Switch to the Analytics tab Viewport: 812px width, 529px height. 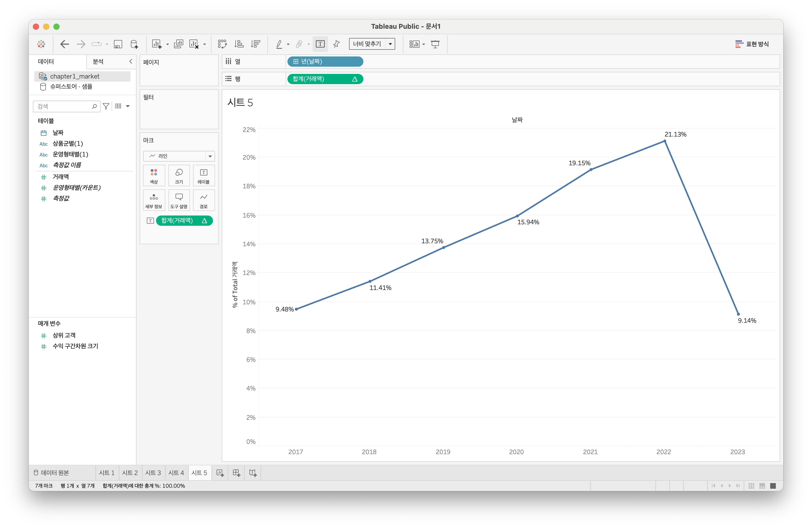(x=98, y=61)
